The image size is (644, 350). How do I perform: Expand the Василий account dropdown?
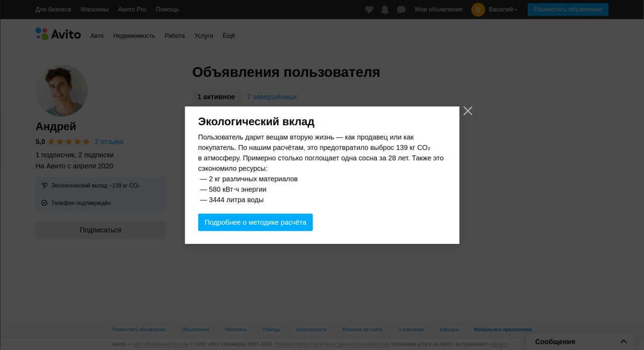pyautogui.click(x=503, y=10)
